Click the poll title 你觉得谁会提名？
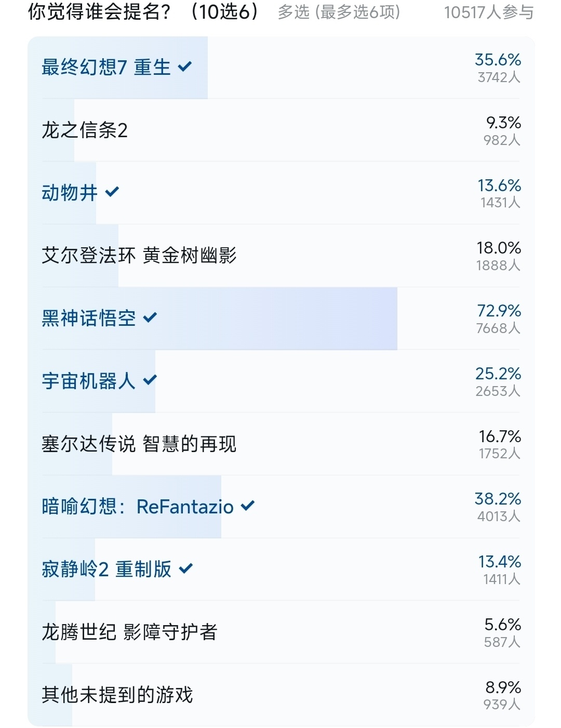The height and width of the screenshot is (728, 561). (100, 12)
